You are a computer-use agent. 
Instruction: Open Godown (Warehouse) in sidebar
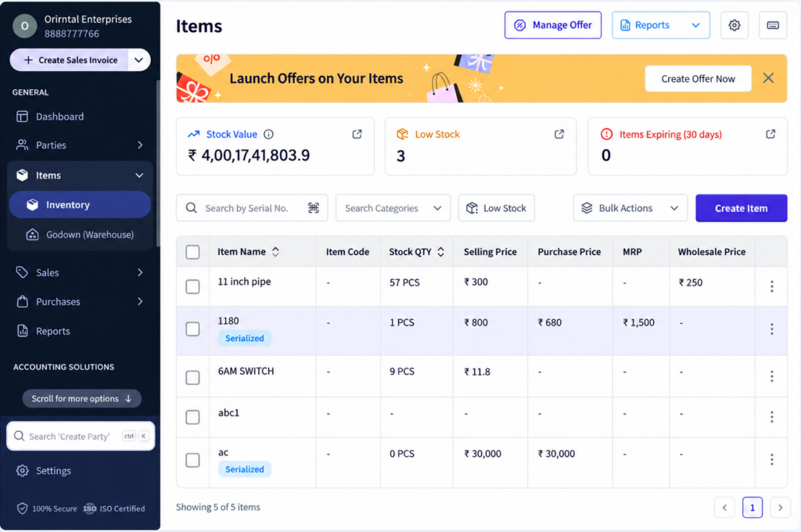tap(80, 235)
